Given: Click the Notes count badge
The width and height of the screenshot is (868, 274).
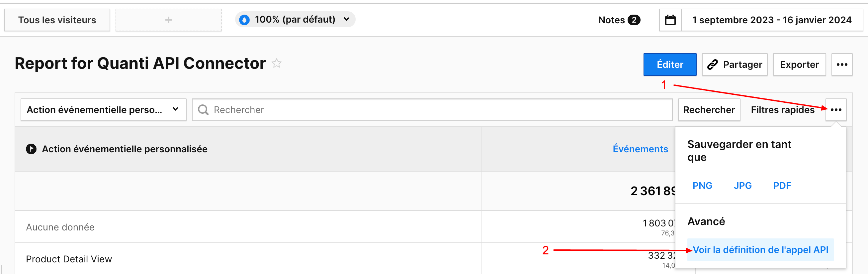Looking at the screenshot, I should (634, 20).
